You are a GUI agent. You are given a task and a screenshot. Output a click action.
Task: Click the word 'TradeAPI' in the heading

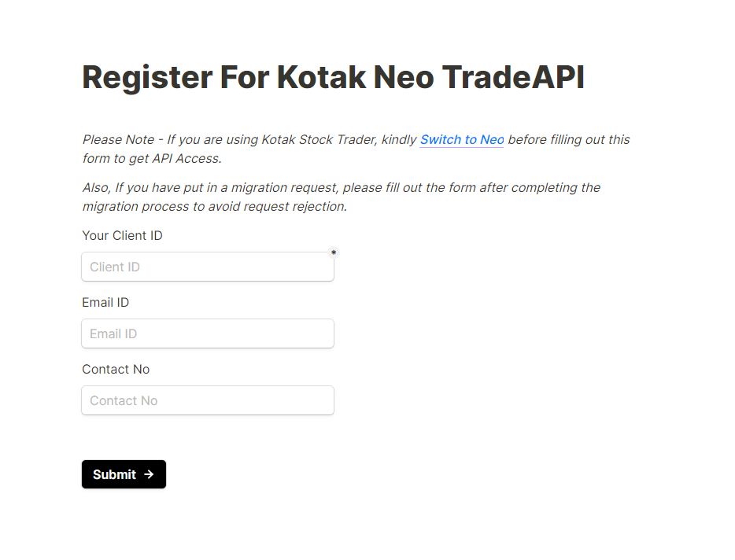[513, 77]
